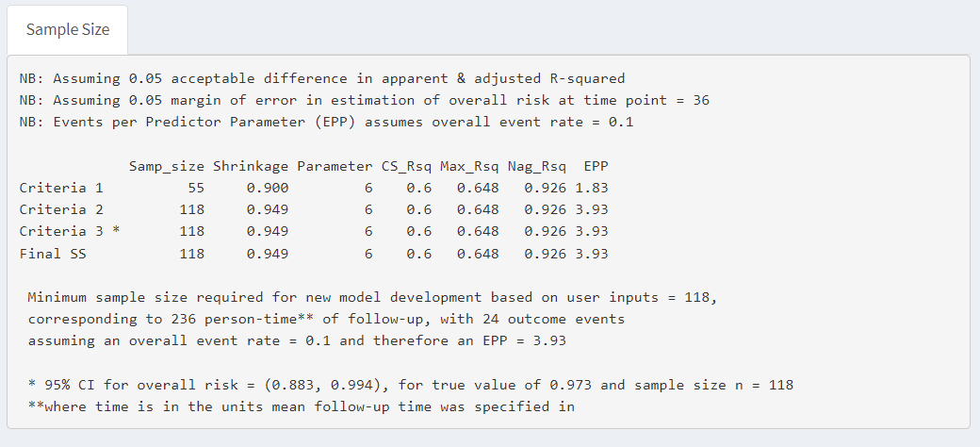Open the Sample Size tab
This screenshot has height=447, width=980.
coord(68,29)
